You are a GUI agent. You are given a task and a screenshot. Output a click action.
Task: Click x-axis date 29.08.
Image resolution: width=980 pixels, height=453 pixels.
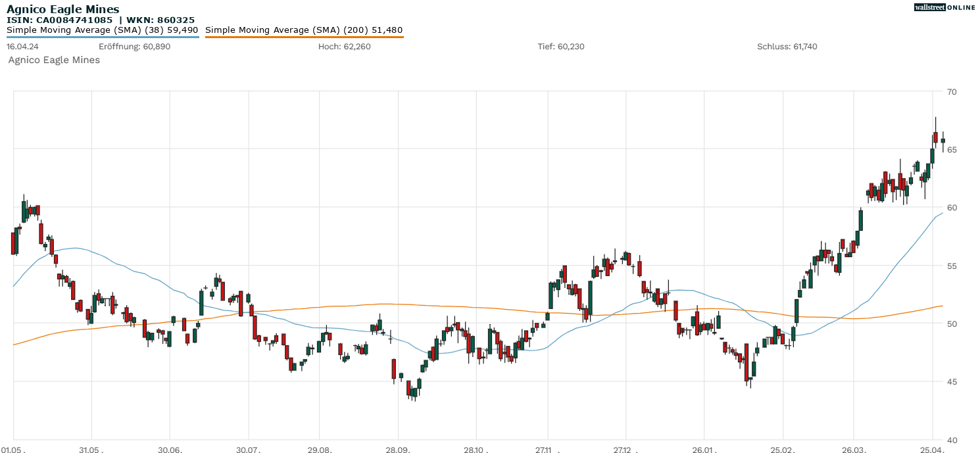click(x=319, y=449)
